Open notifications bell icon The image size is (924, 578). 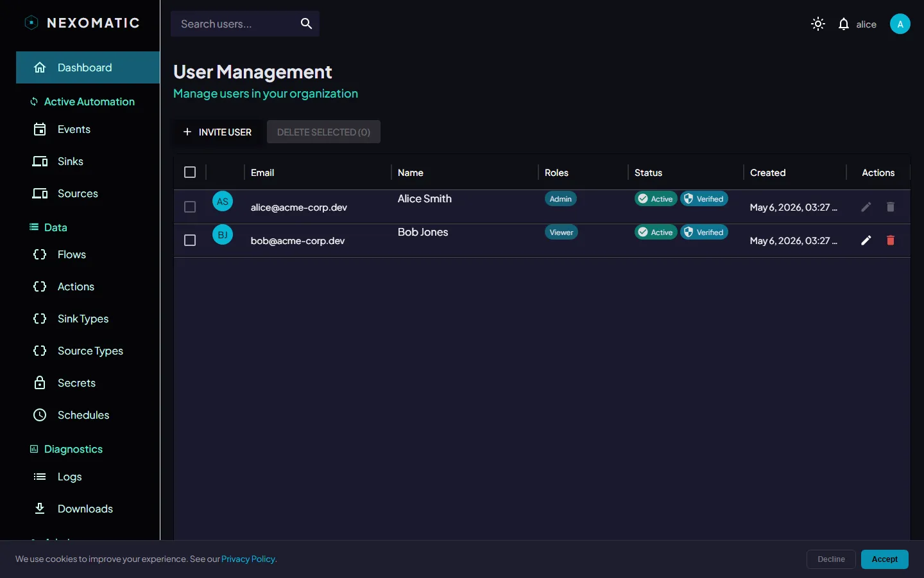844,24
